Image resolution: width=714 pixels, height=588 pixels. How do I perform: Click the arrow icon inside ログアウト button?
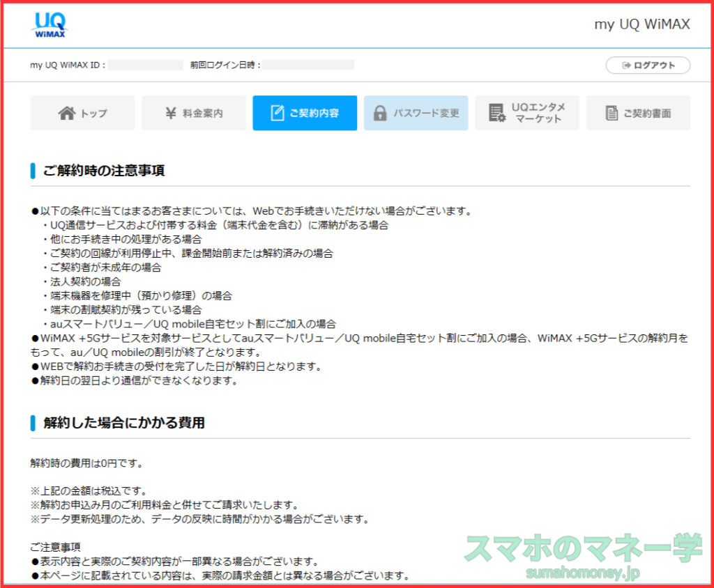pos(627,65)
